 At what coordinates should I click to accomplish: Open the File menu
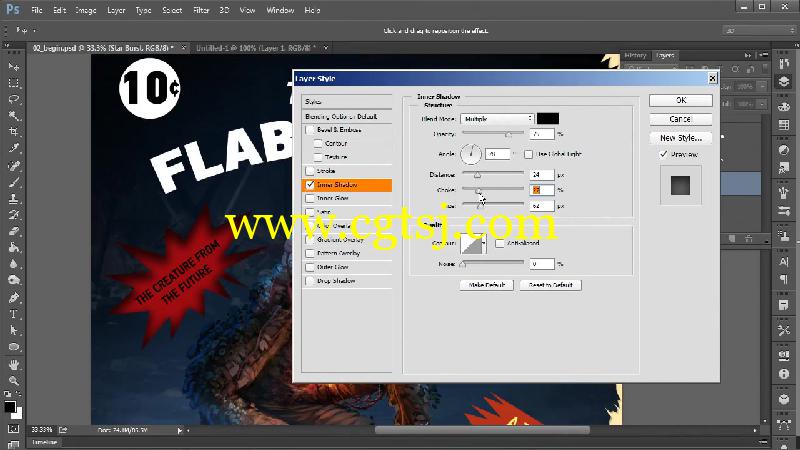pos(37,10)
